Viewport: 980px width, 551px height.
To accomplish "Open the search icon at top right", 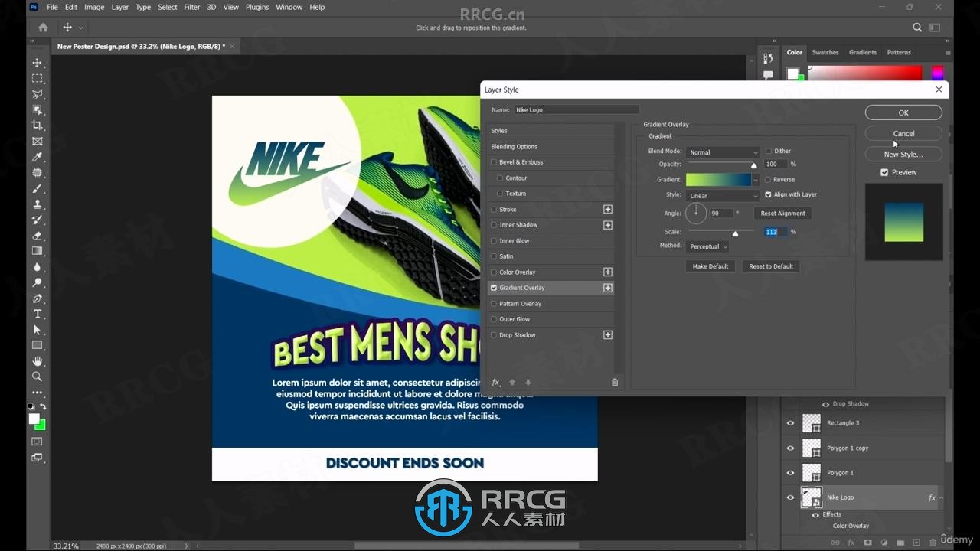I will (x=917, y=28).
